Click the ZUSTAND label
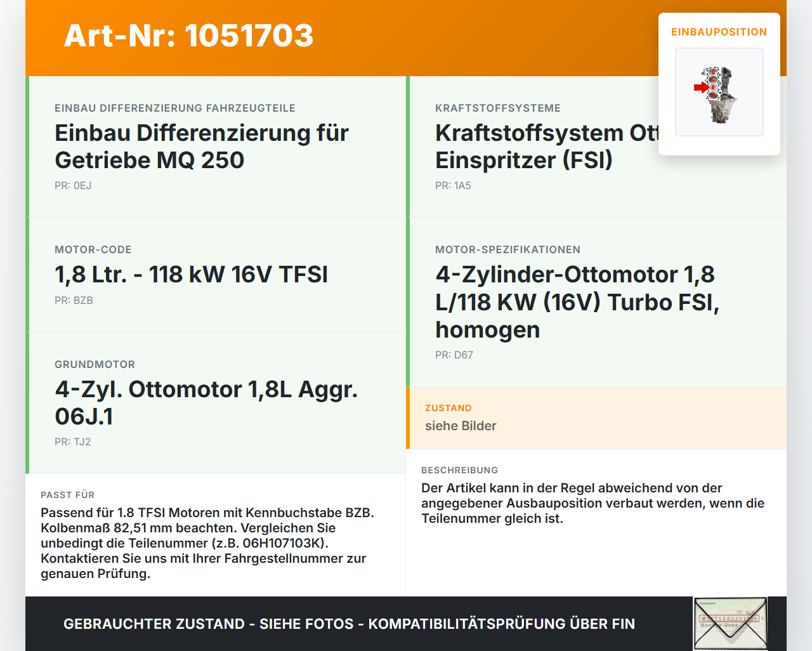The height and width of the screenshot is (651, 812). point(449,408)
